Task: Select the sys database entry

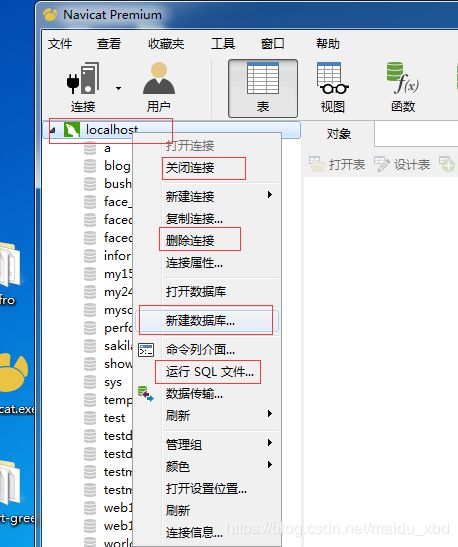Action: [x=113, y=382]
